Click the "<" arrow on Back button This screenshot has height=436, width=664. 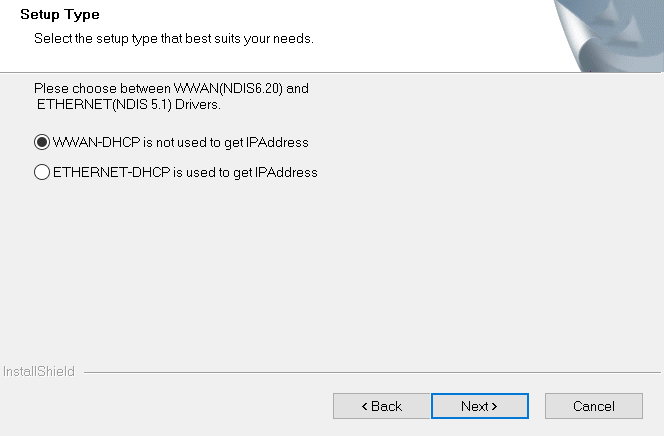(x=365, y=406)
